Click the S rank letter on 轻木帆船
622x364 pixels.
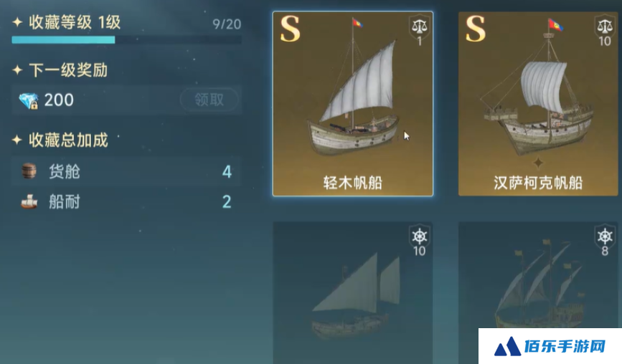290,29
